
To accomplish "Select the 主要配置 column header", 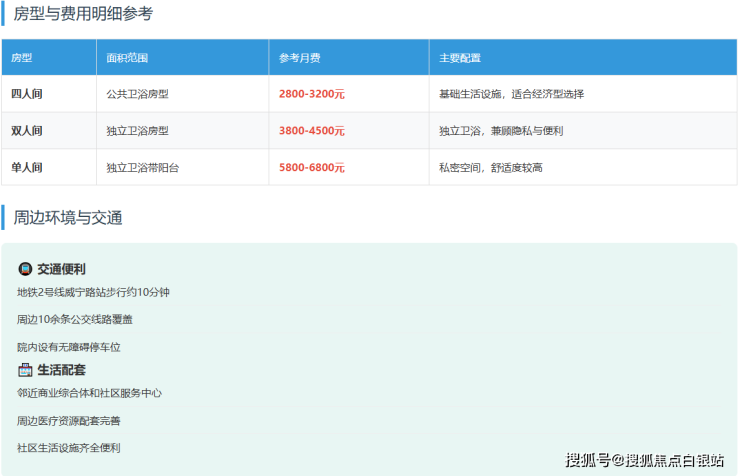I will [460, 58].
